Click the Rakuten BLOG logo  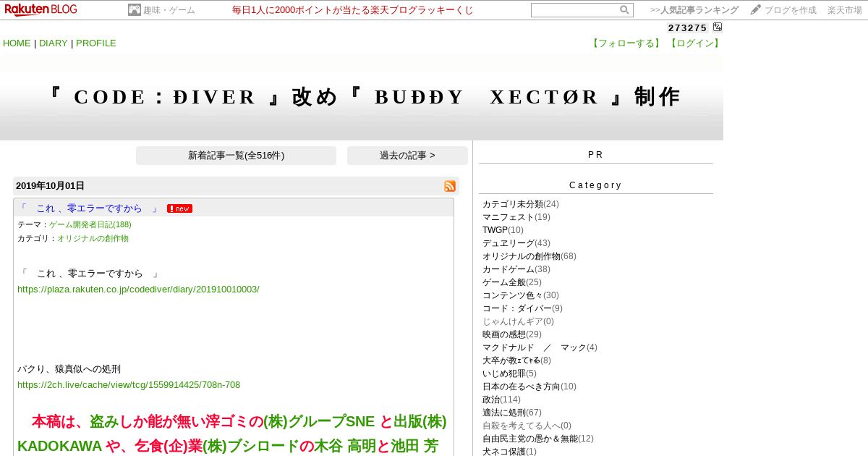(x=41, y=9)
